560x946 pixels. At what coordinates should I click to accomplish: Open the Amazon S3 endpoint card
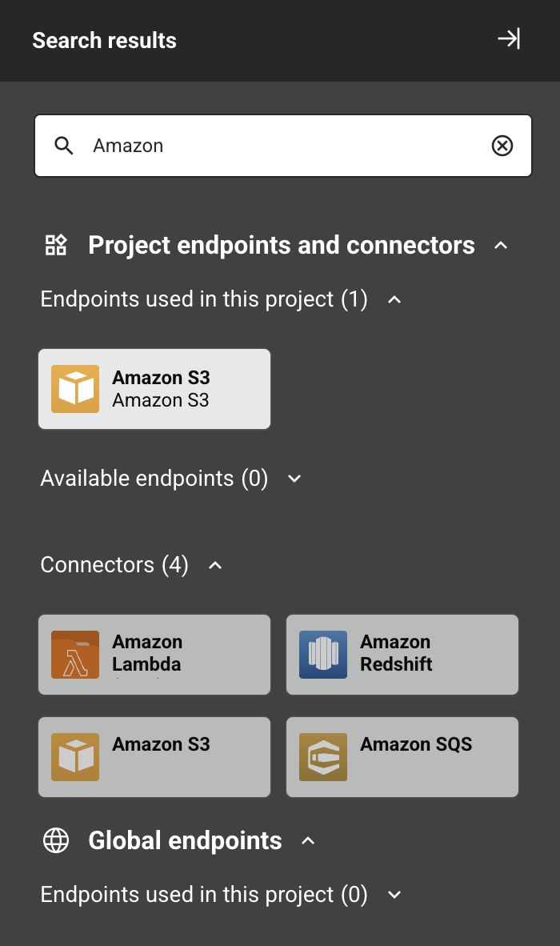(x=154, y=388)
